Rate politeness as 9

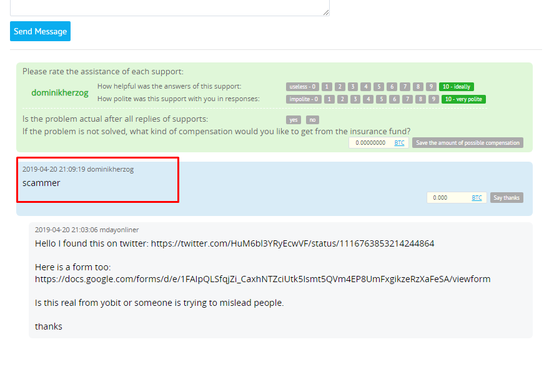click(x=433, y=99)
